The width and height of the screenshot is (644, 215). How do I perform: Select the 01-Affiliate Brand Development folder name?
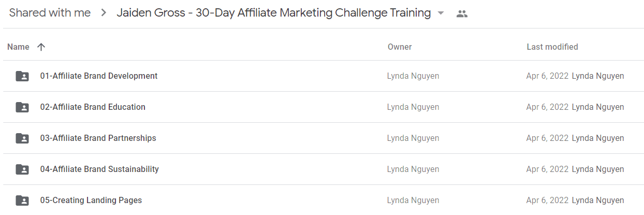click(99, 76)
